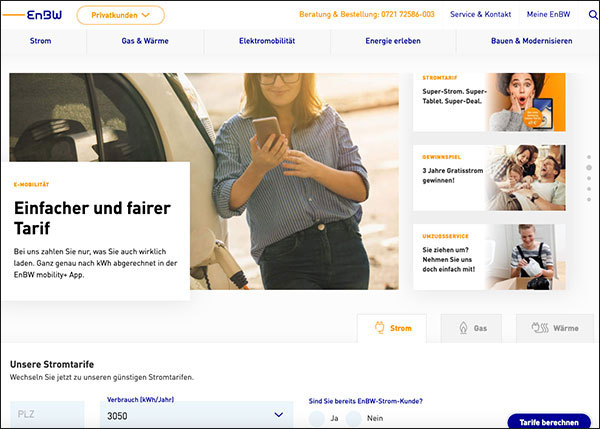Select the active second carousel dot
600x429 pixels.
[x=589, y=168]
